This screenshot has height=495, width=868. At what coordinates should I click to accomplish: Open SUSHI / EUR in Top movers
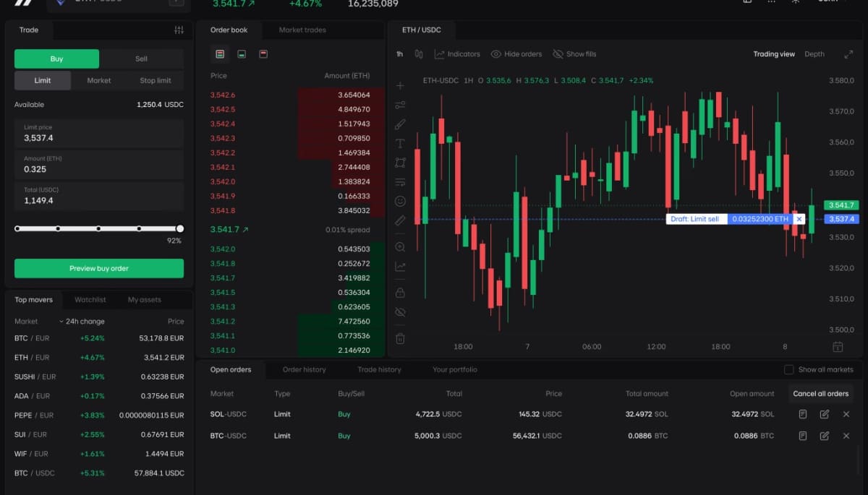(99, 376)
